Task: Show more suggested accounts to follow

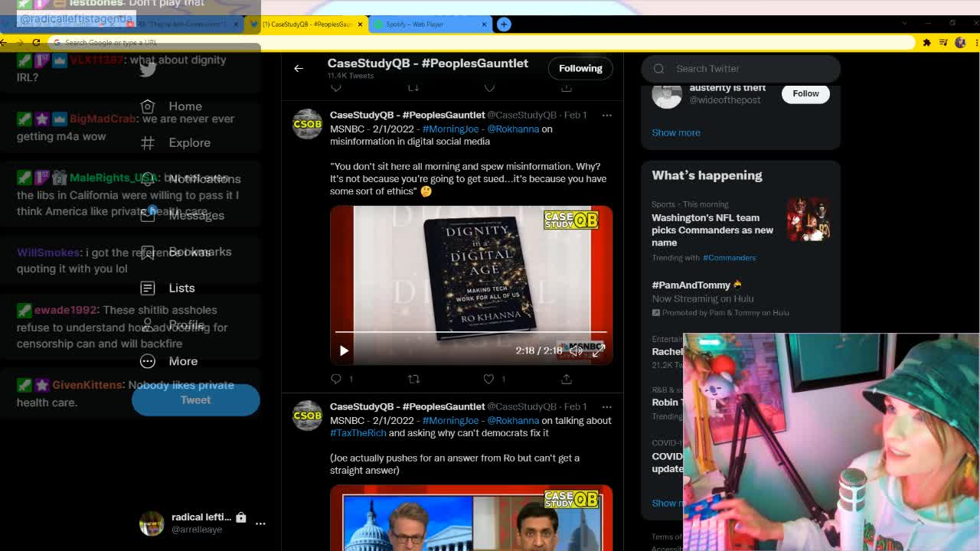Action: [676, 132]
